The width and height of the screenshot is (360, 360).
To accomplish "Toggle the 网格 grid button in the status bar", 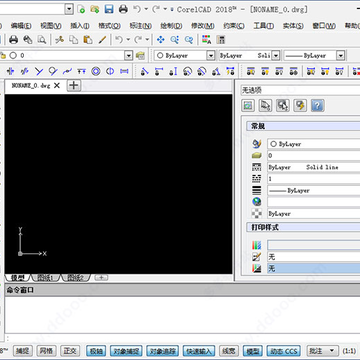I will click(x=46, y=351).
